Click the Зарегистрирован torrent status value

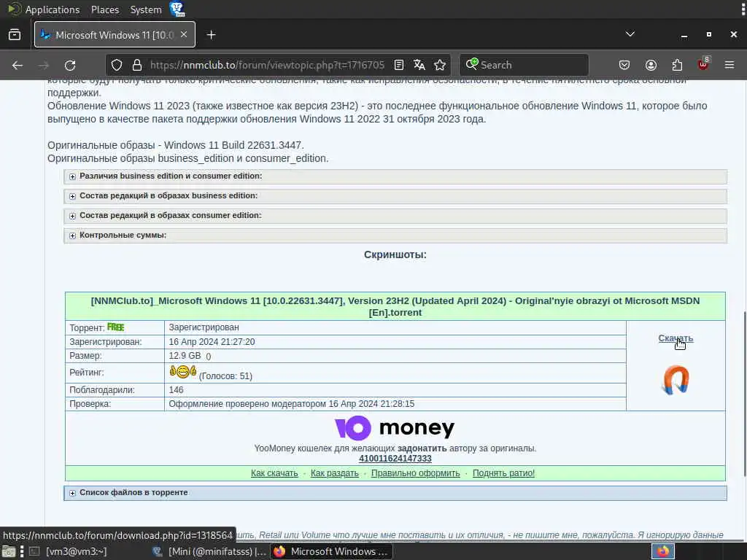click(204, 327)
